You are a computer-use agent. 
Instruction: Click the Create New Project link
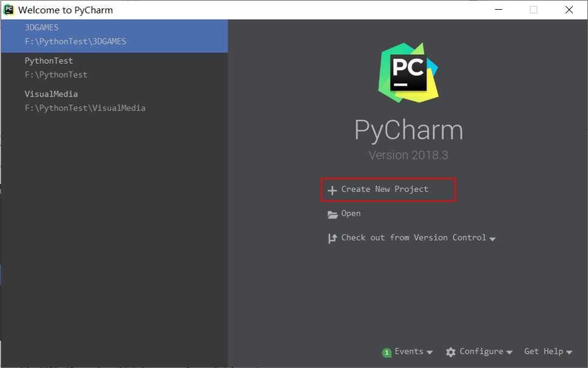pyautogui.click(x=384, y=189)
